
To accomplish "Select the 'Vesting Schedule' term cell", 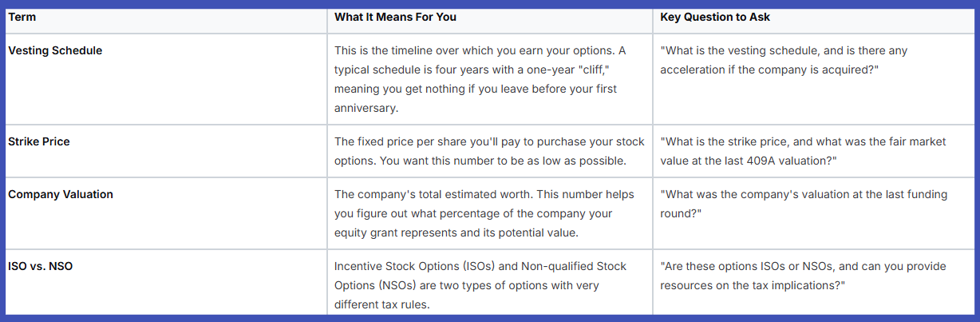I will click(55, 50).
